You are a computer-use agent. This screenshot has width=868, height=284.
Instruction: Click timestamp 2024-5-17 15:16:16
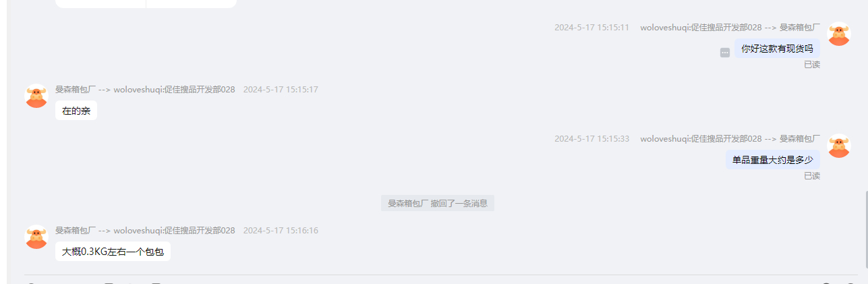click(281, 231)
